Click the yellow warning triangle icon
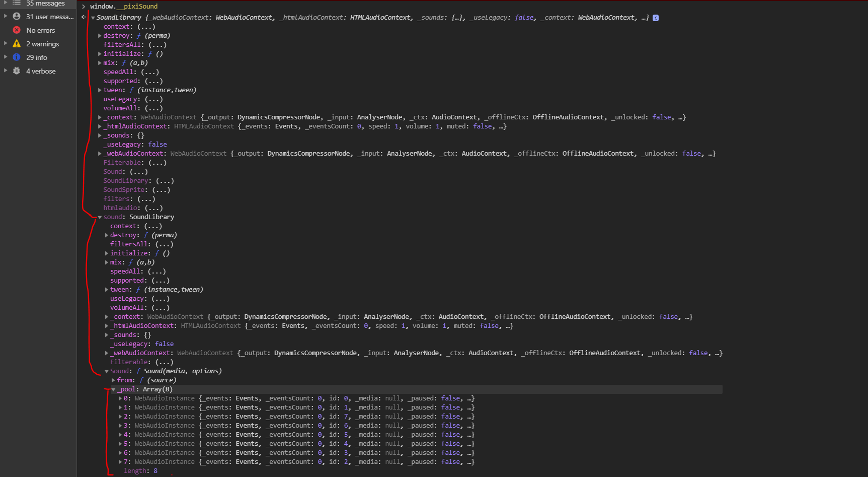868x477 pixels. (x=17, y=43)
